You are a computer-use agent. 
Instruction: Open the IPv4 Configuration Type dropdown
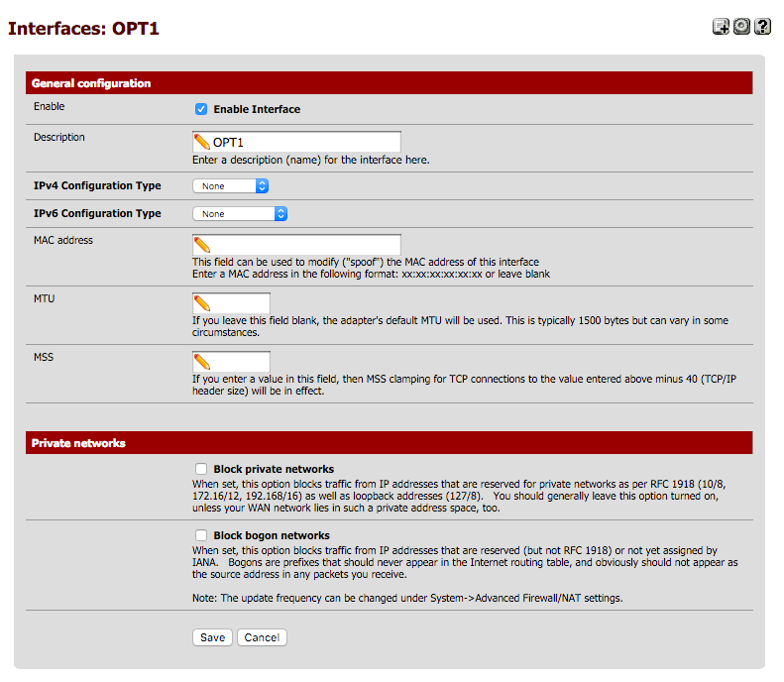tap(231, 186)
